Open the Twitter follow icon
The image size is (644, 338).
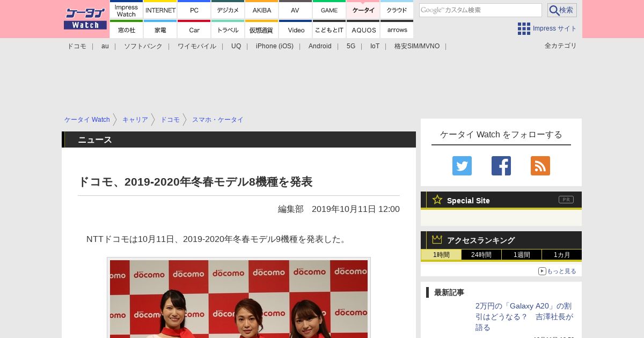click(462, 166)
